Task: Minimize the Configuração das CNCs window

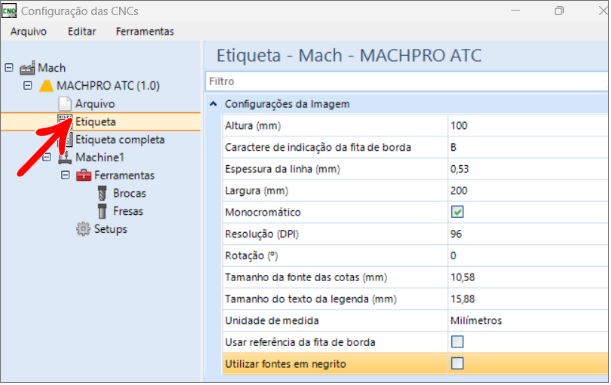Action: click(x=516, y=11)
